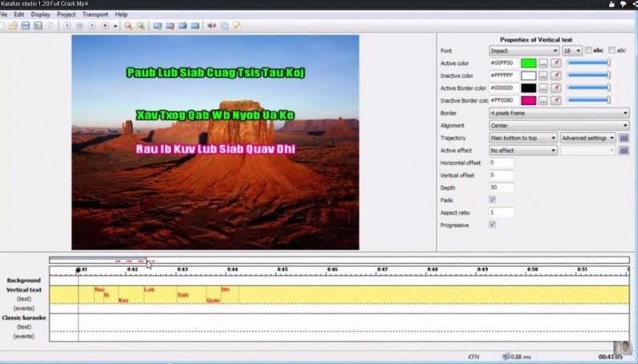Click the Pause transport button
Viewport: 638px width, 364px height.
[x=79, y=26]
